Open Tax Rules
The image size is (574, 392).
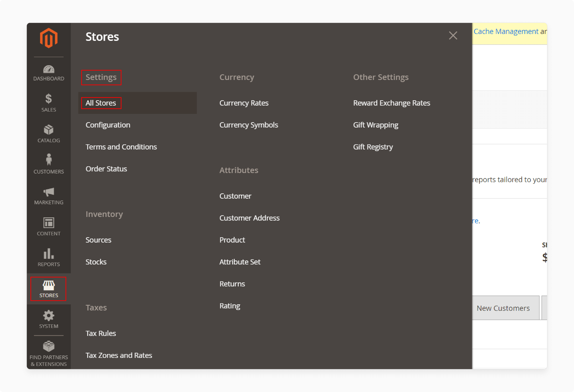coord(101,334)
